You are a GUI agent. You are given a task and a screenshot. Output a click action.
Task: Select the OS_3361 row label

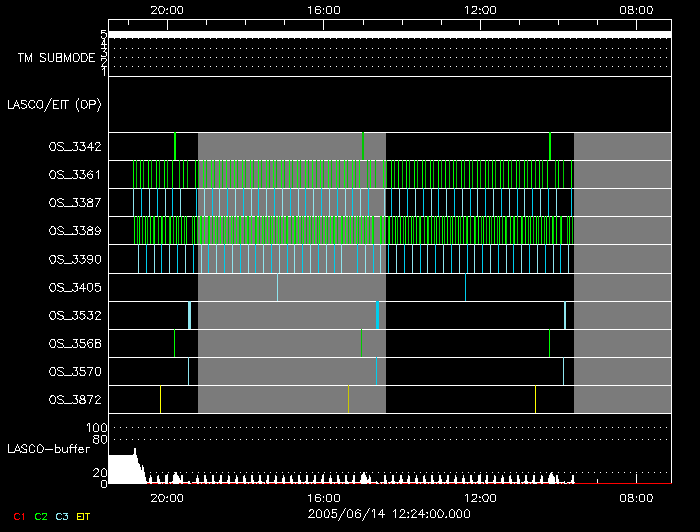(75, 175)
